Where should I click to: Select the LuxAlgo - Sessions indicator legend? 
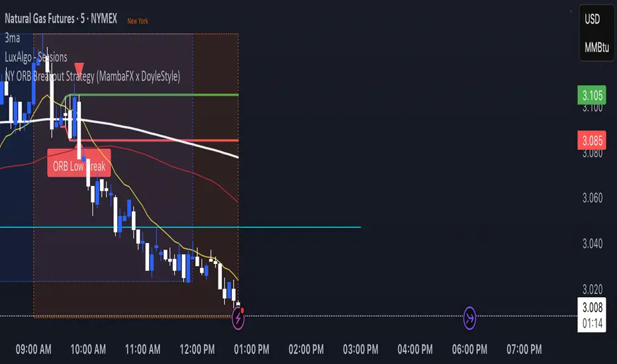36,57
